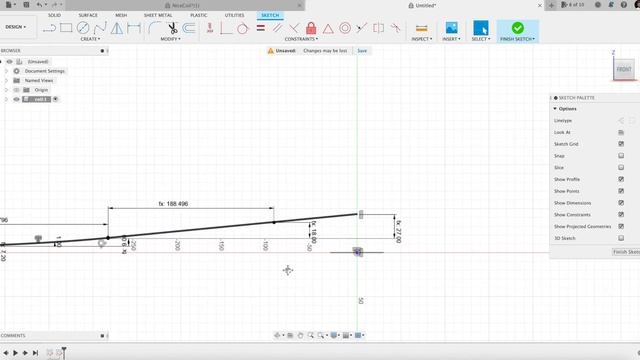
Task: Expand Document Settings tree node
Action: (x=6, y=71)
